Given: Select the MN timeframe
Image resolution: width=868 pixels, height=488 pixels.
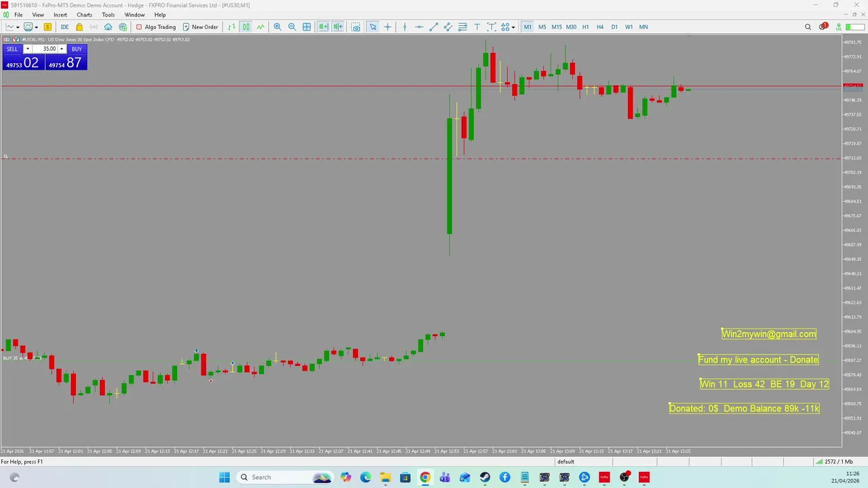Looking at the screenshot, I should click(643, 27).
